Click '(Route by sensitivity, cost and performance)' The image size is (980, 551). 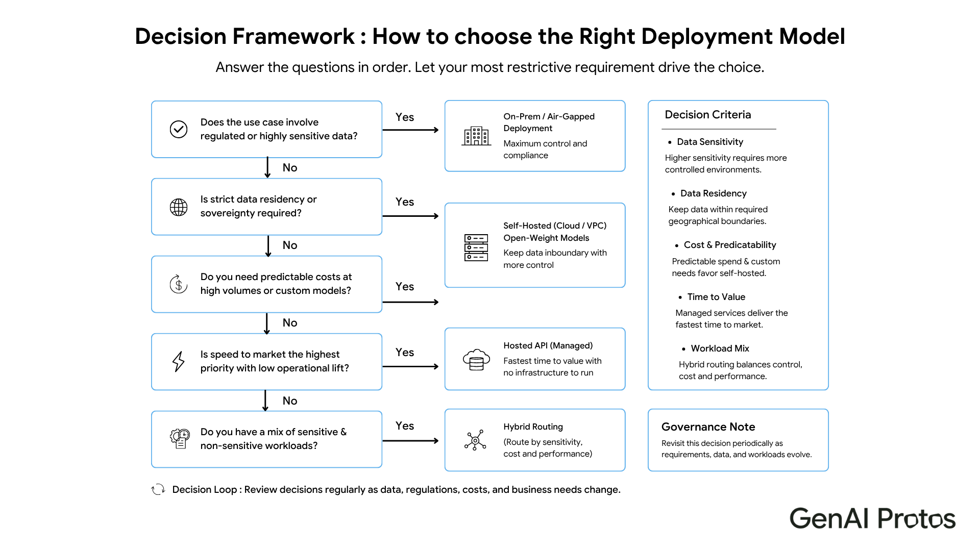pos(548,448)
